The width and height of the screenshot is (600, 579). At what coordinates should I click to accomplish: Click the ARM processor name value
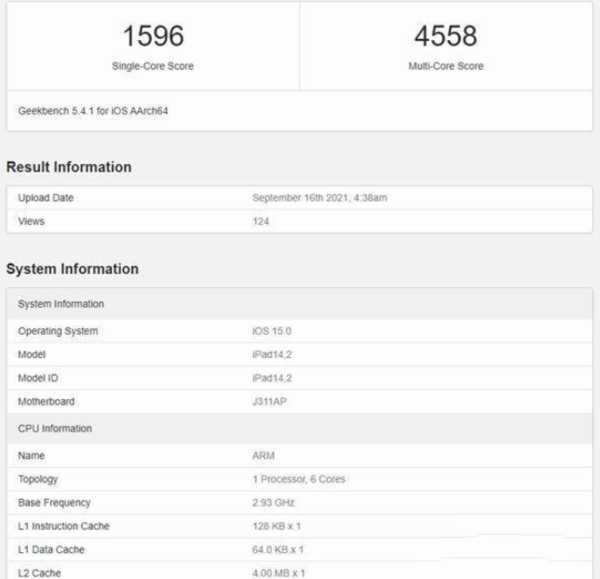(x=263, y=455)
